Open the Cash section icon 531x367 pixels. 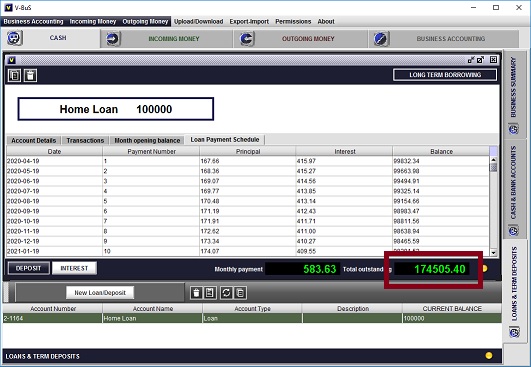click(x=15, y=38)
